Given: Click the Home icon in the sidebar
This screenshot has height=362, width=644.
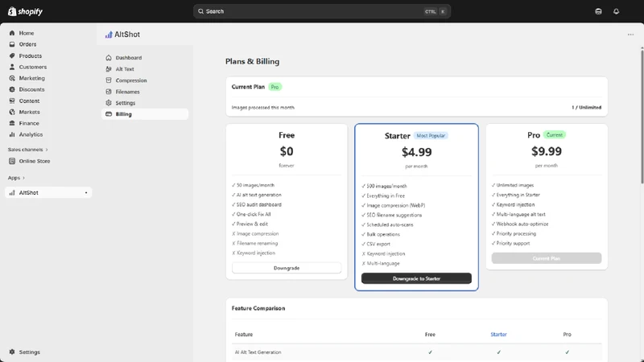Looking at the screenshot, I should [x=12, y=33].
